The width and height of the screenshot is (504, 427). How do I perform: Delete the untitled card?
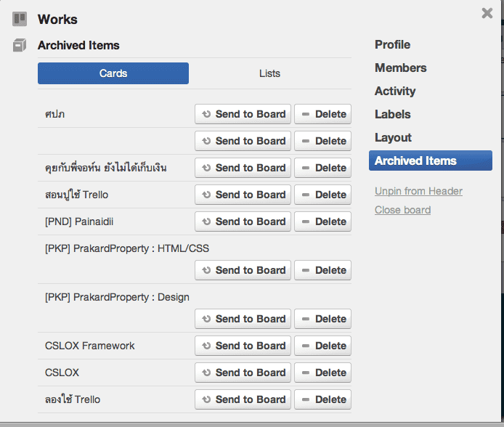[x=322, y=141]
